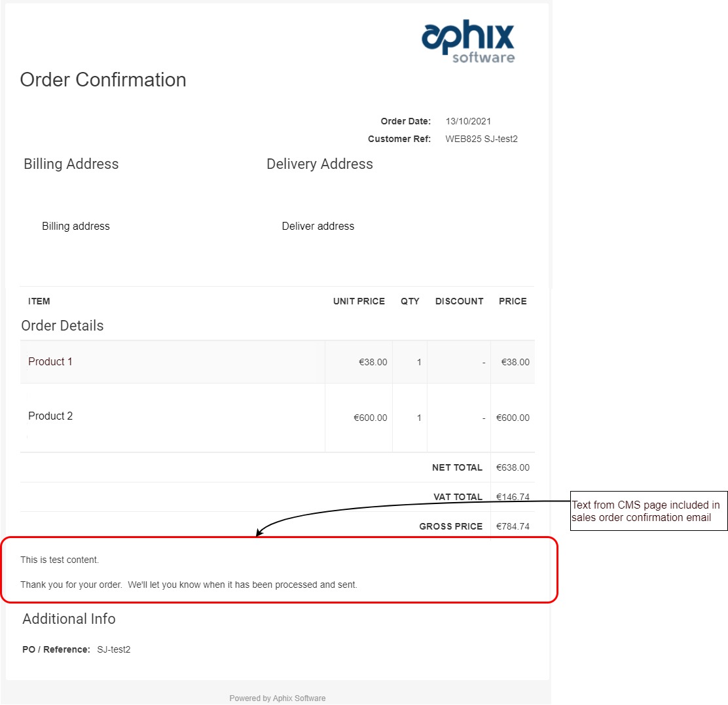Click the QTY column header
This screenshot has width=728, height=705.
tap(410, 302)
